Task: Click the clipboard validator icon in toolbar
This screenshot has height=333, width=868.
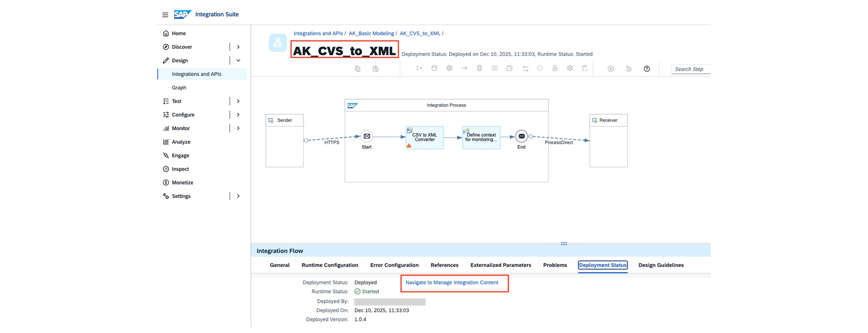Action: 585,68
